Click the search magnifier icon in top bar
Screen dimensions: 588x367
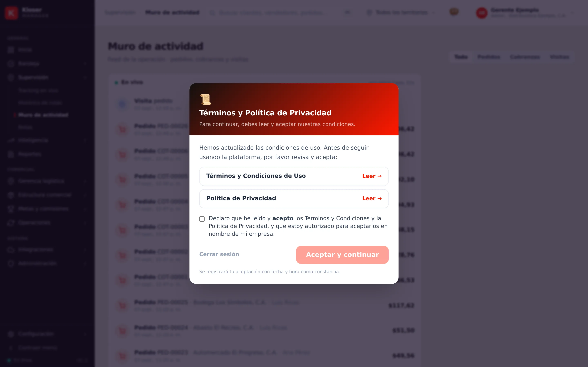click(x=212, y=13)
